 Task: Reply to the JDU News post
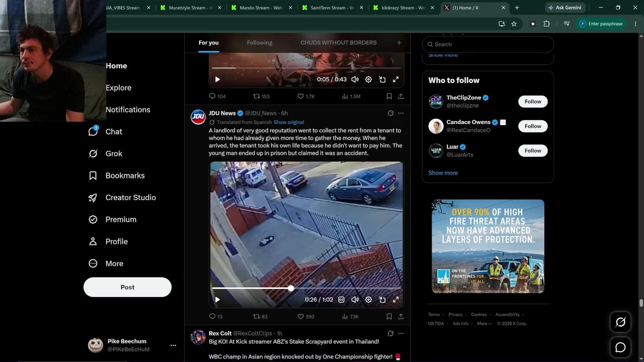pos(216,317)
